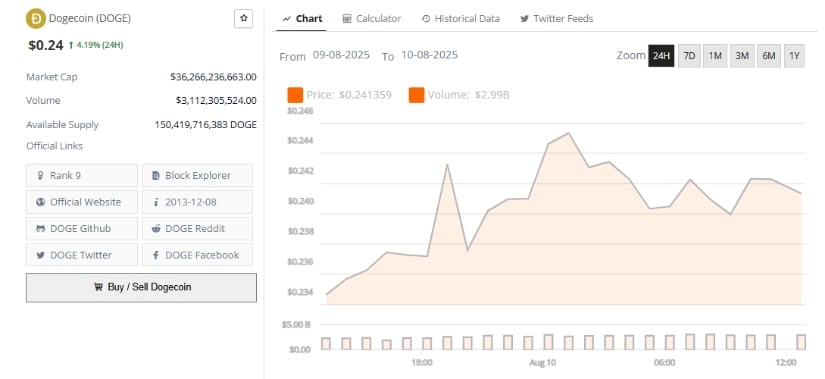The width and height of the screenshot is (825, 379).
Task: Click the $5.00 B volume axis label
Action: 296,324
